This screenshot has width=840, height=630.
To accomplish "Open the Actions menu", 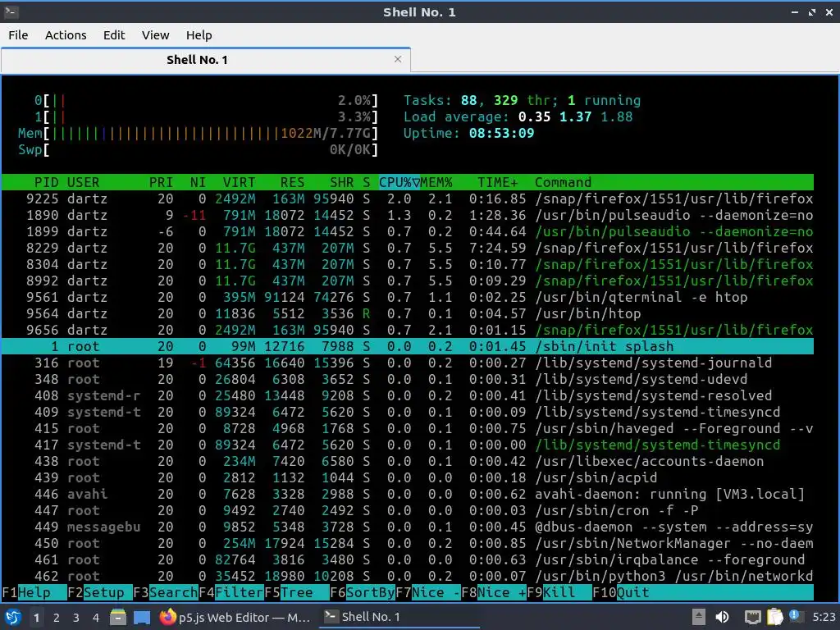I will [66, 35].
